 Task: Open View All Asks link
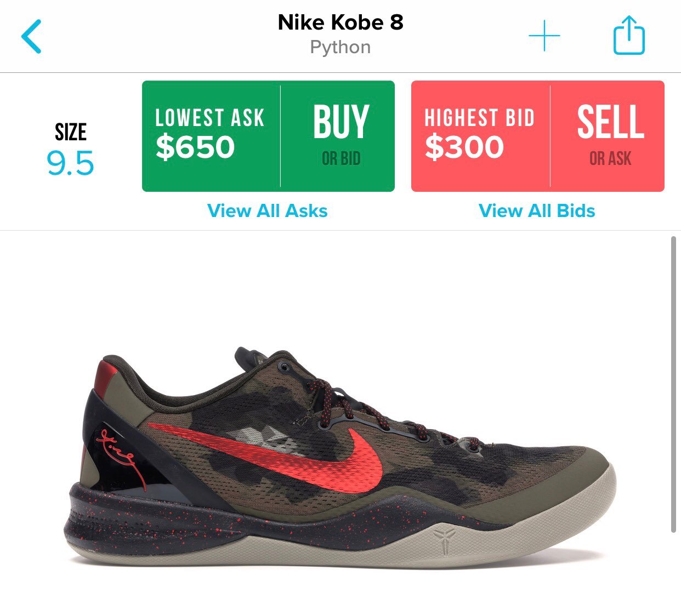(x=268, y=211)
